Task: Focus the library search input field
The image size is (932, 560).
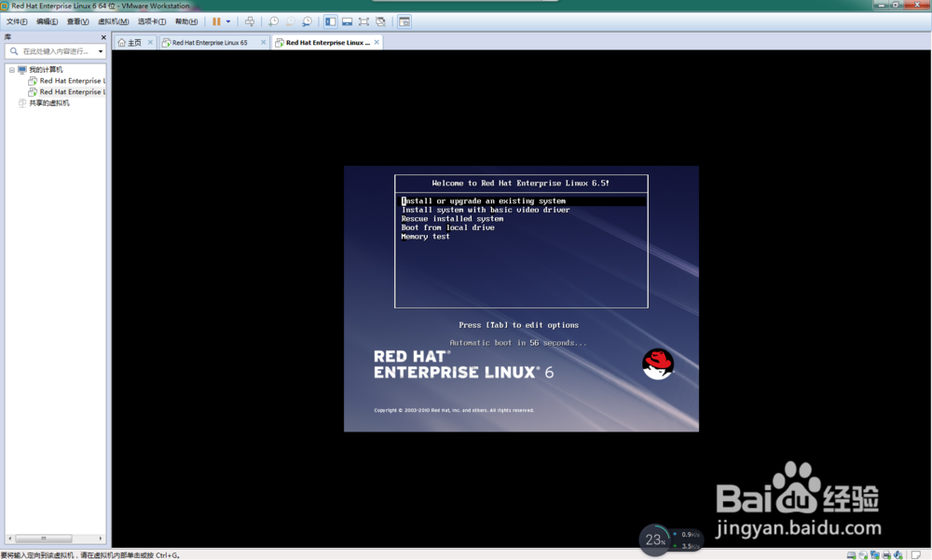Action: click(x=58, y=51)
